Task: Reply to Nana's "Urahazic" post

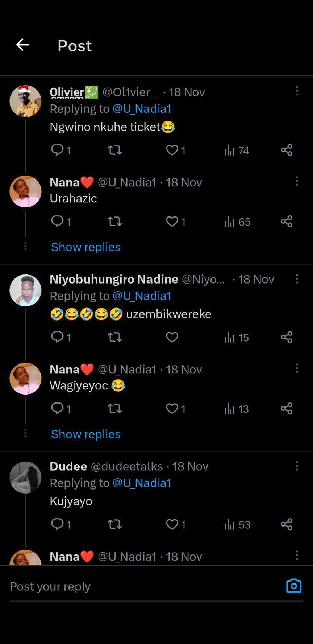Action: (x=58, y=221)
